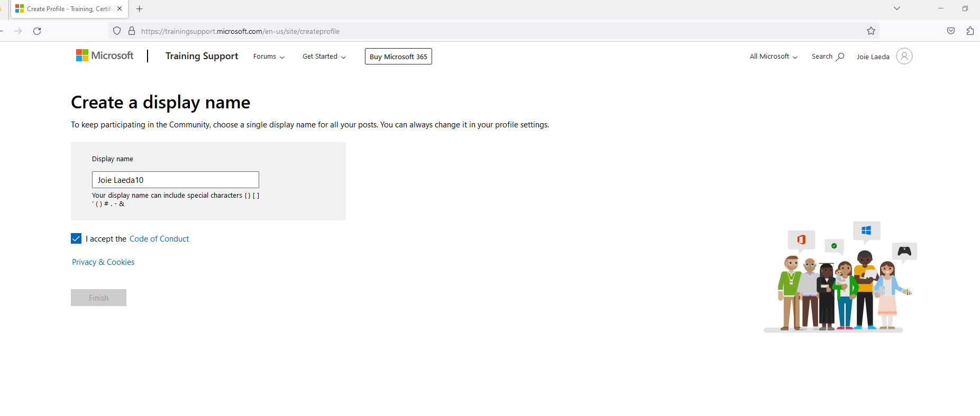Click the Joie Laeda account name
Viewport: 980px width, 416px height.
pyautogui.click(x=873, y=57)
